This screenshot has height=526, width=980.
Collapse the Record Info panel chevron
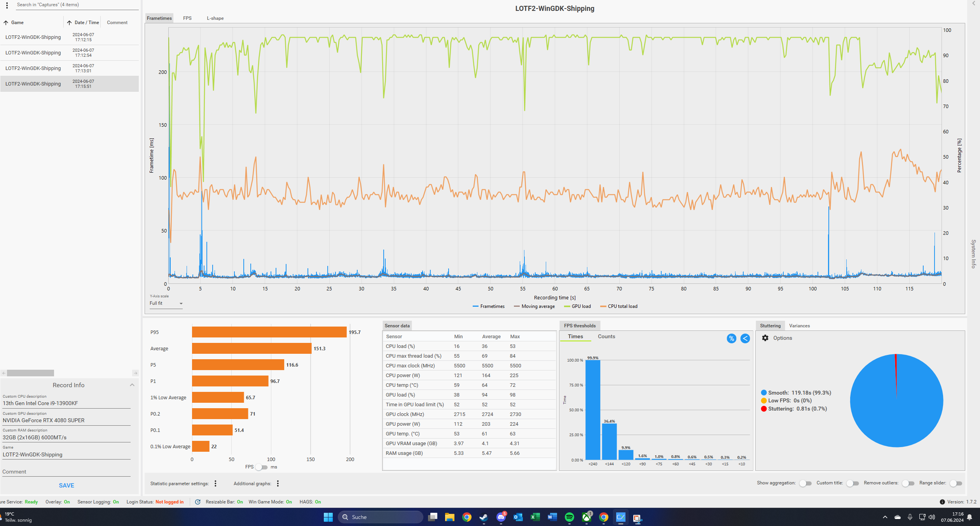click(132, 385)
